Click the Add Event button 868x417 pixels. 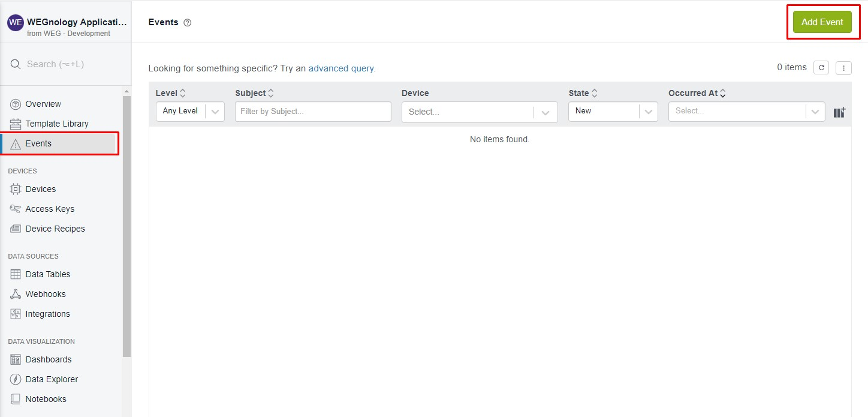point(822,22)
